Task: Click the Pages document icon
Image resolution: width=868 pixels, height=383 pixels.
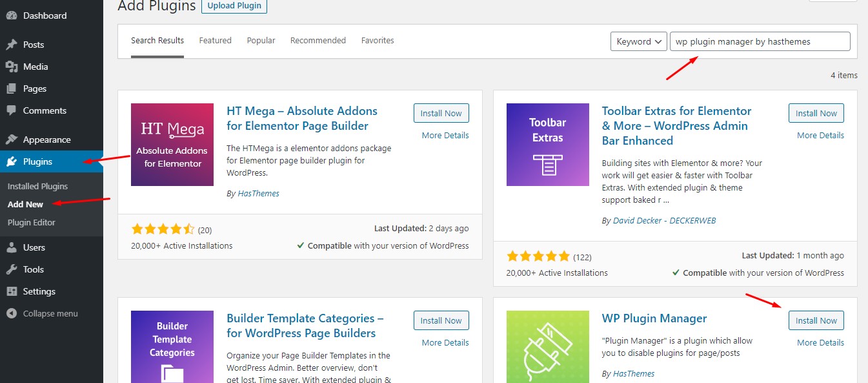Action: [11, 88]
